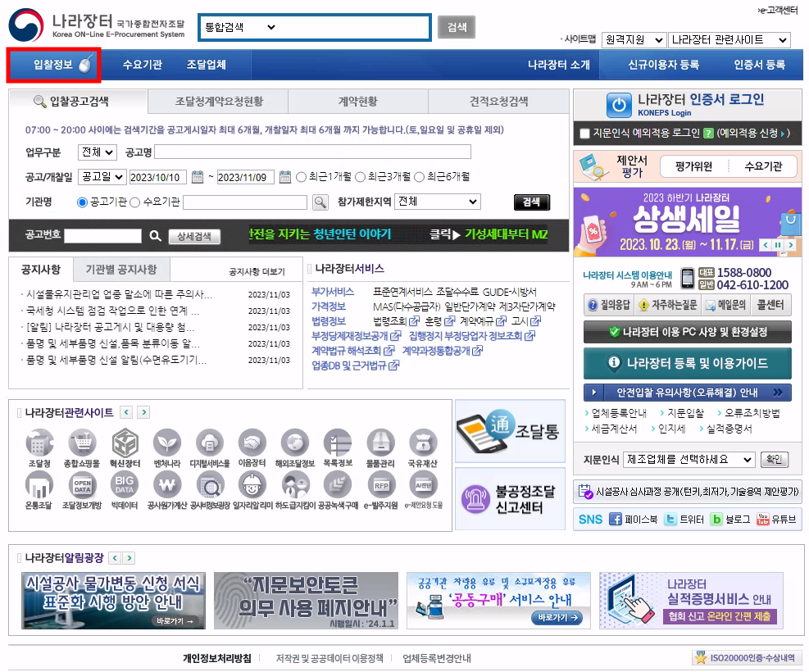Image resolution: width=809 pixels, height=672 pixels.
Task: Click the 확인 button next to 지문인식
Action: 775,460
